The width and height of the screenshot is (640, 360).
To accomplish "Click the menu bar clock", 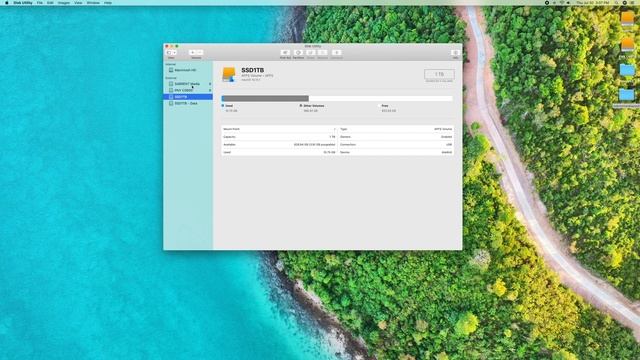I will coord(593,3).
